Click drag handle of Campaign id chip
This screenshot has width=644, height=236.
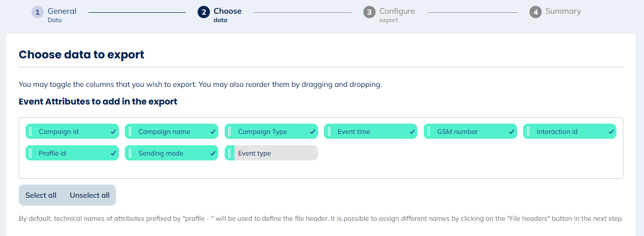(x=30, y=131)
